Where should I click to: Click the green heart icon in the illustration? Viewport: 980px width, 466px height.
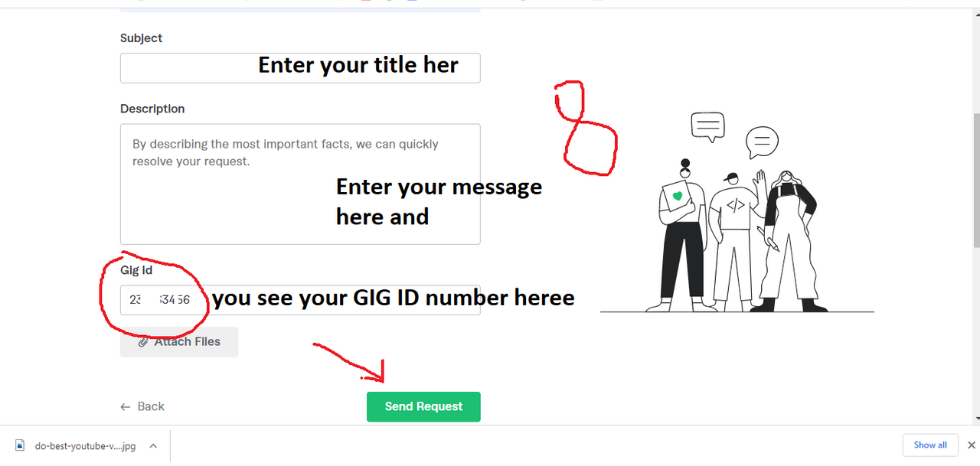pyautogui.click(x=677, y=197)
